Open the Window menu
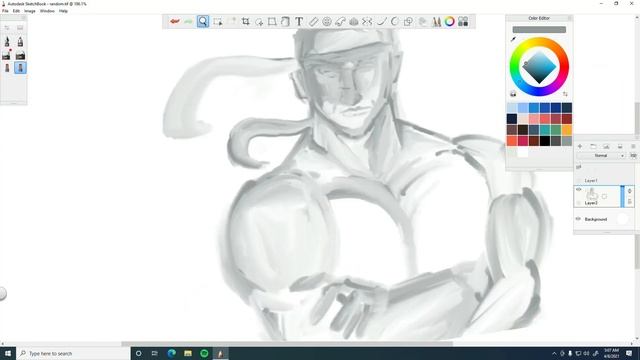640x360 pixels. [47, 11]
